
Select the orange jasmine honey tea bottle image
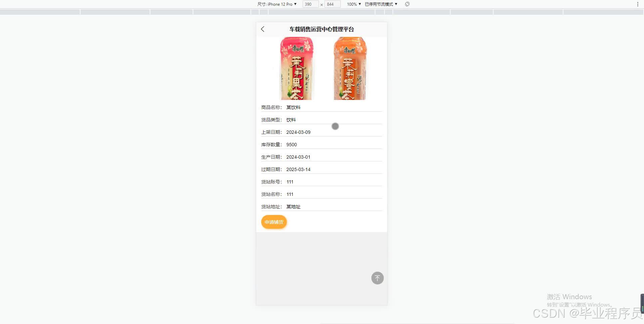(x=350, y=68)
